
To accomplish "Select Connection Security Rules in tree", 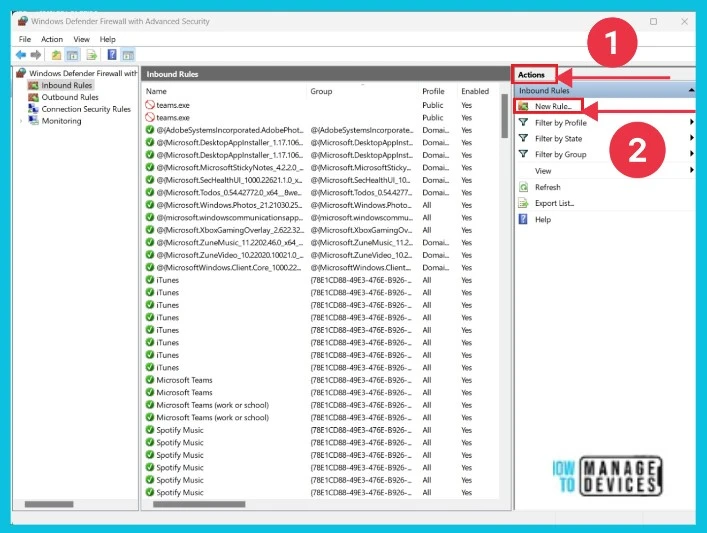I will click(x=86, y=109).
